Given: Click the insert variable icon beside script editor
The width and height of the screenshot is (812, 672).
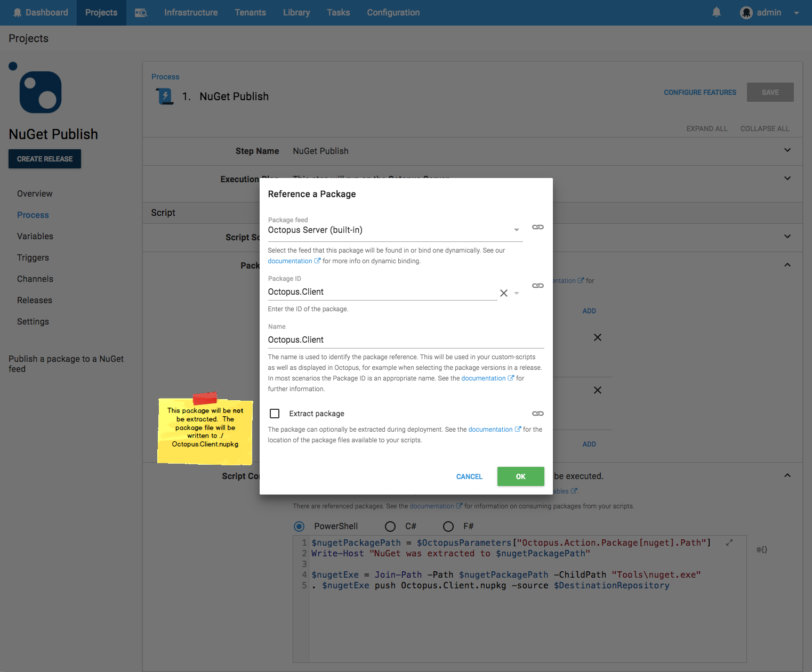Looking at the screenshot, I should click(762, 549).
